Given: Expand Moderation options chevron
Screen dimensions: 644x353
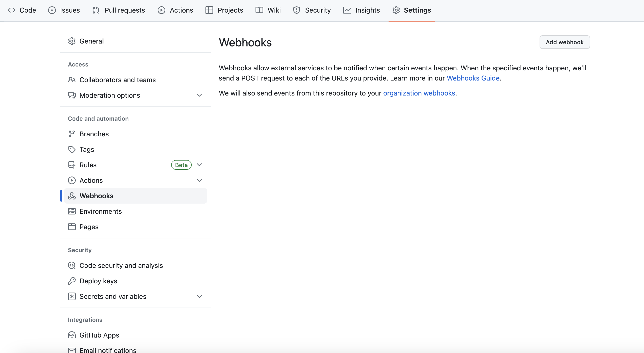Looking at the screenshot, I should pos(199,95).
